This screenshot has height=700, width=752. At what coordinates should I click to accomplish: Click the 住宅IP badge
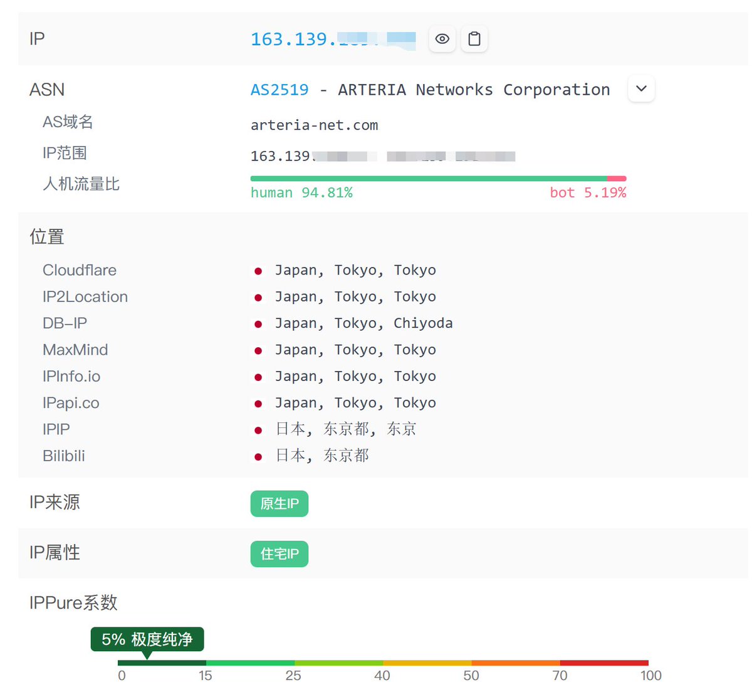click(279, 554)
